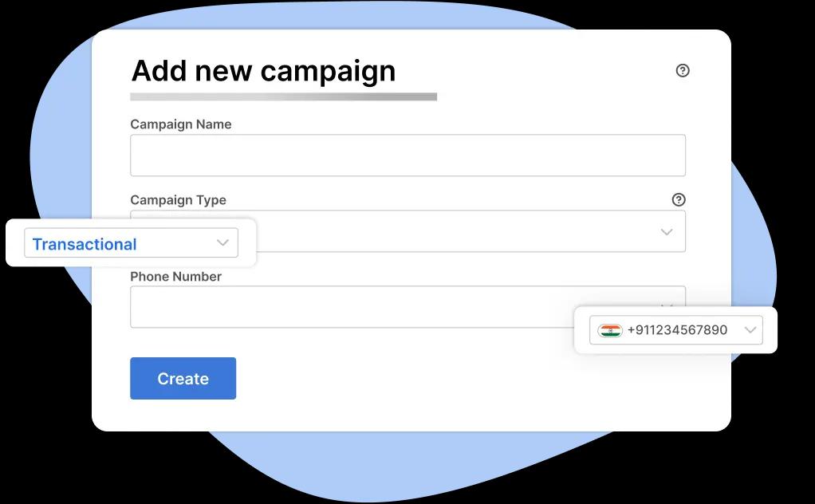Choose the +911234567890 number entry

[677, 330]
